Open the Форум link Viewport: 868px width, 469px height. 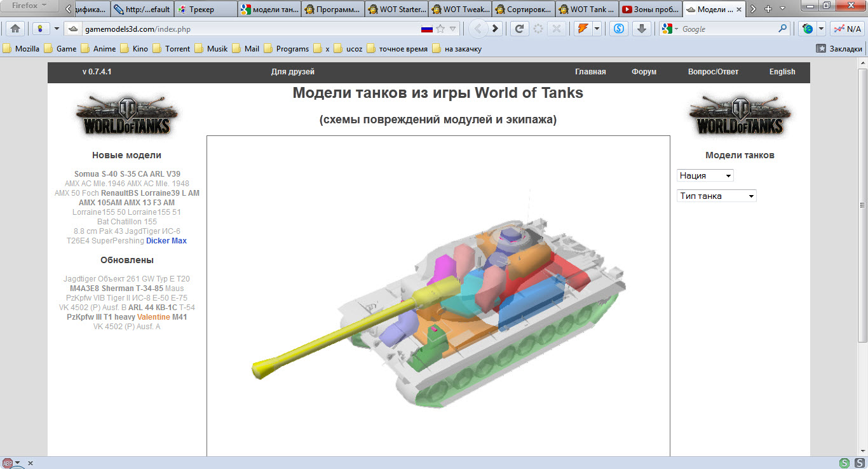(644, 72)
